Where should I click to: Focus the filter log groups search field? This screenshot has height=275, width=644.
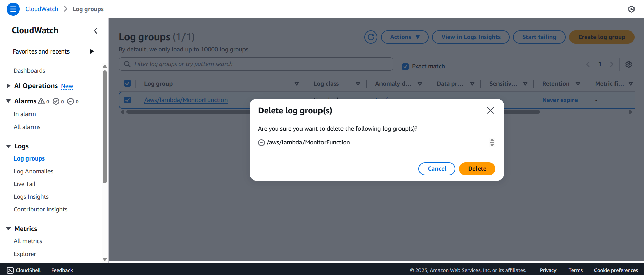[x=256, y=64]
